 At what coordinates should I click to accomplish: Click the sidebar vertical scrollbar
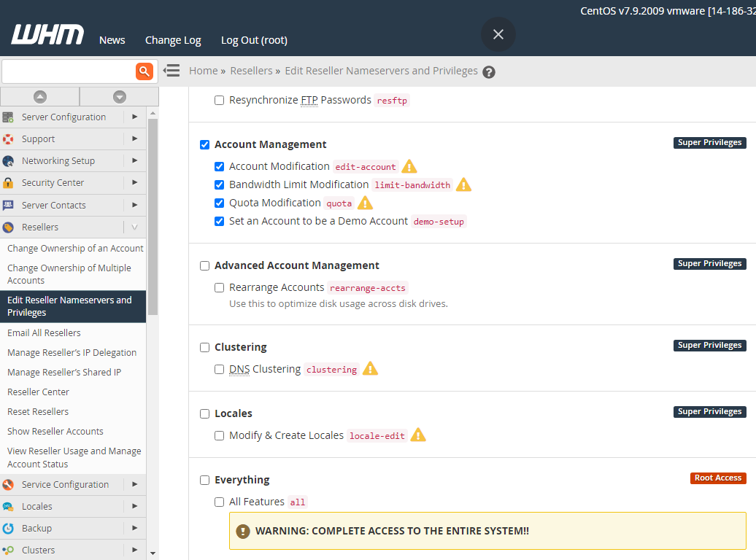pyautogui.click(x=153, y=219)
